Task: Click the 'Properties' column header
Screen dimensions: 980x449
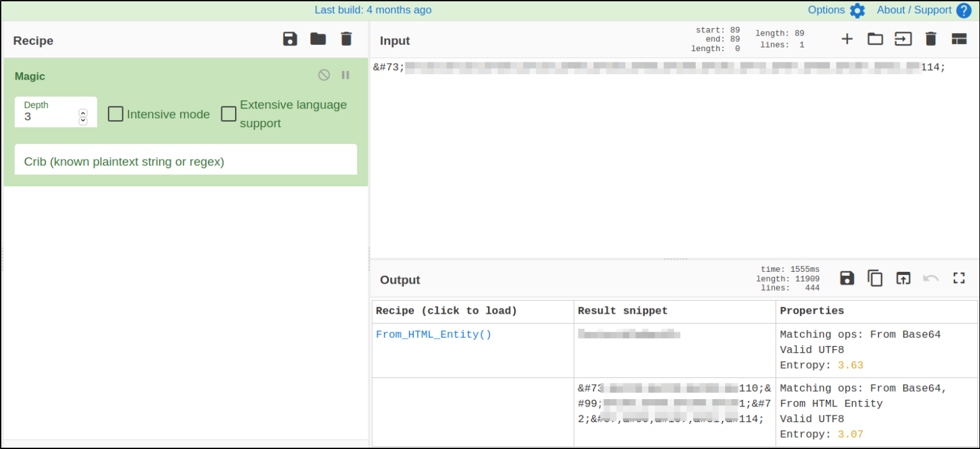Action: click(812, 311)
